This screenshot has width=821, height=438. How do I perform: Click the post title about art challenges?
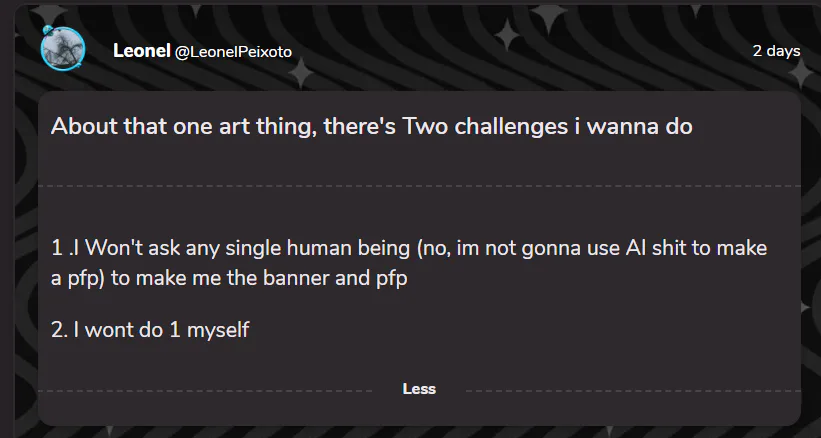tap(371, 127)
